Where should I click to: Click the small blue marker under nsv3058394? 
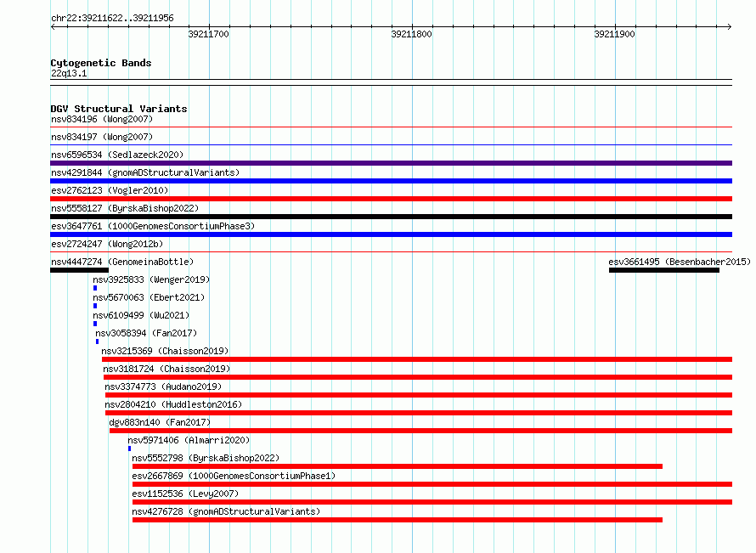pyautogui.click(x=97, y=341)
